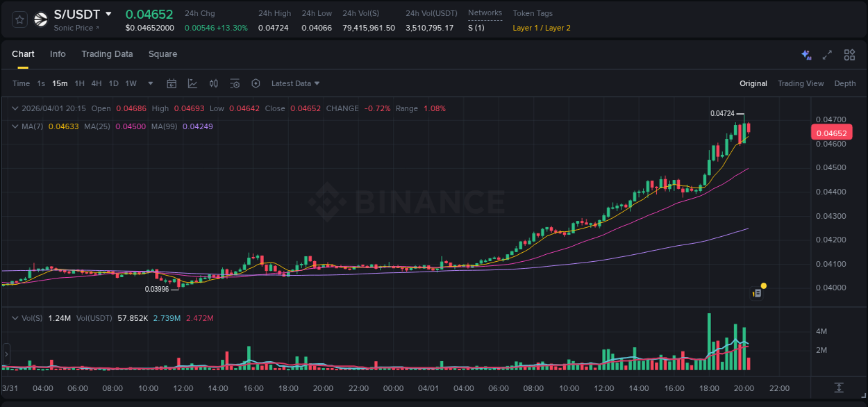Click the candlestick overlay comparison icon
This screenshot has height=407, width=868.
click(x=213, y=83)
